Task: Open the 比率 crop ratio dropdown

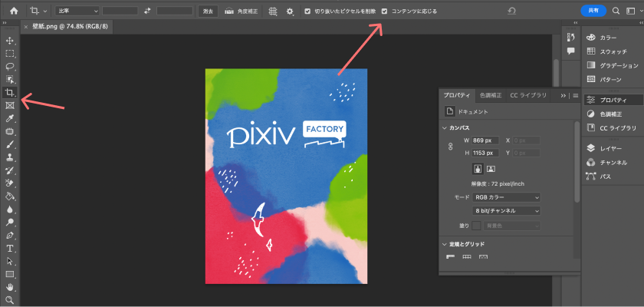Action: pos(77,11)
